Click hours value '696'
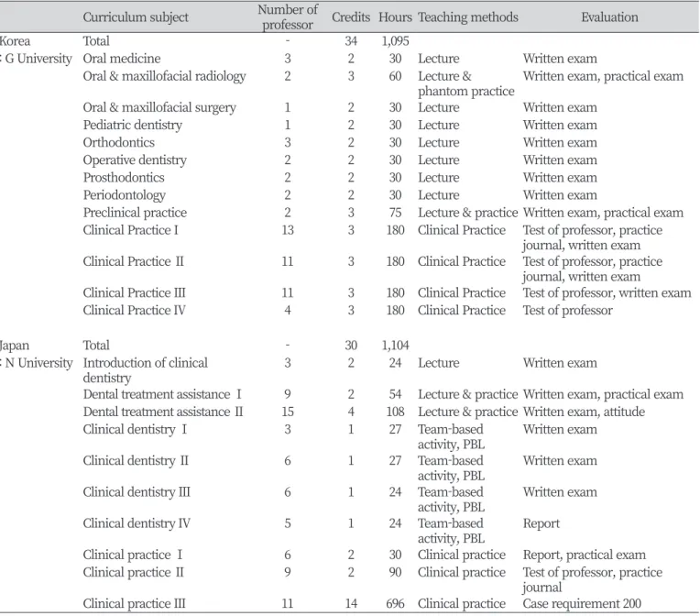The width and height of the screenshot is (700, 616). pos(395,604)
